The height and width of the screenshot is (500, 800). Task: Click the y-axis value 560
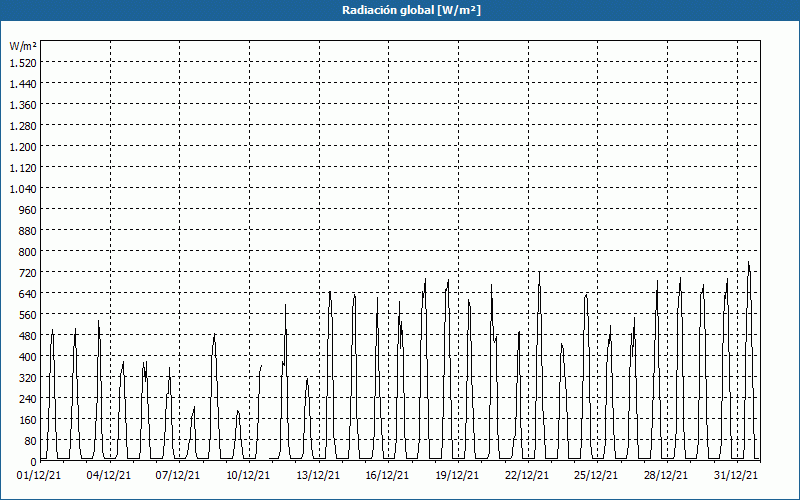pyautogui.click(x=28, y=315)
